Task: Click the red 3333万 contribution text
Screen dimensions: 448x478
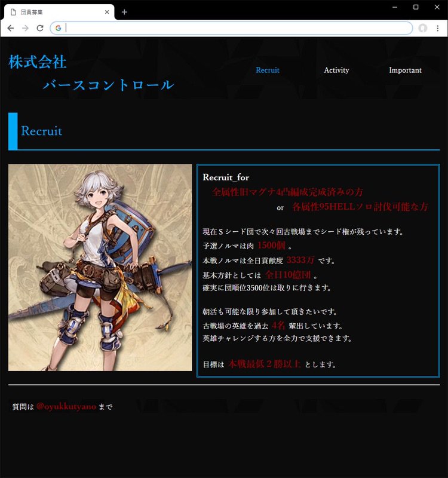Action: 300,260
